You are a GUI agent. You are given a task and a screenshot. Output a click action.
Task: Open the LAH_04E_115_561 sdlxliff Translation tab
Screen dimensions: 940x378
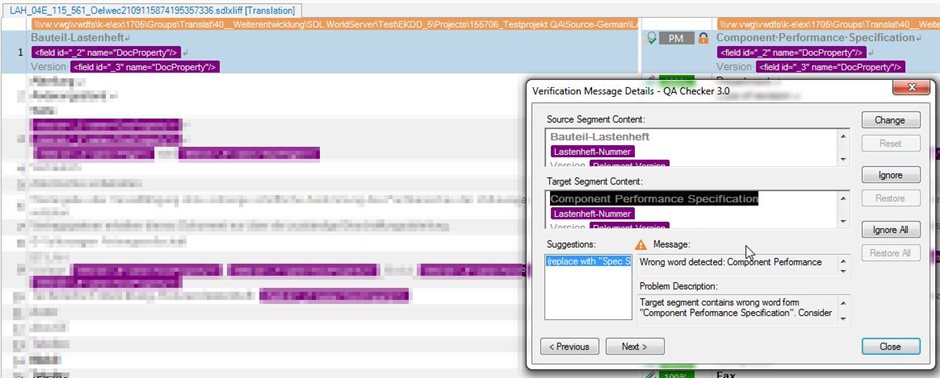tap(152, 11)
